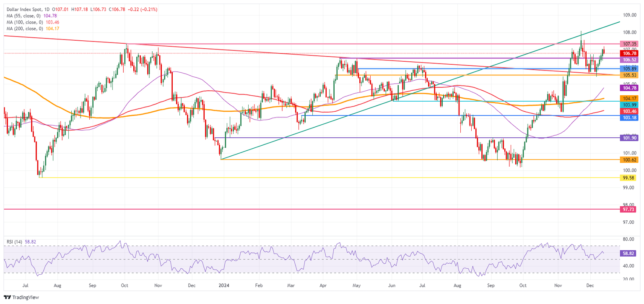This screenshot has width=644, height=304.
Task: Click the pink 97.73 price level tag
Action: (x=628, y=210)
